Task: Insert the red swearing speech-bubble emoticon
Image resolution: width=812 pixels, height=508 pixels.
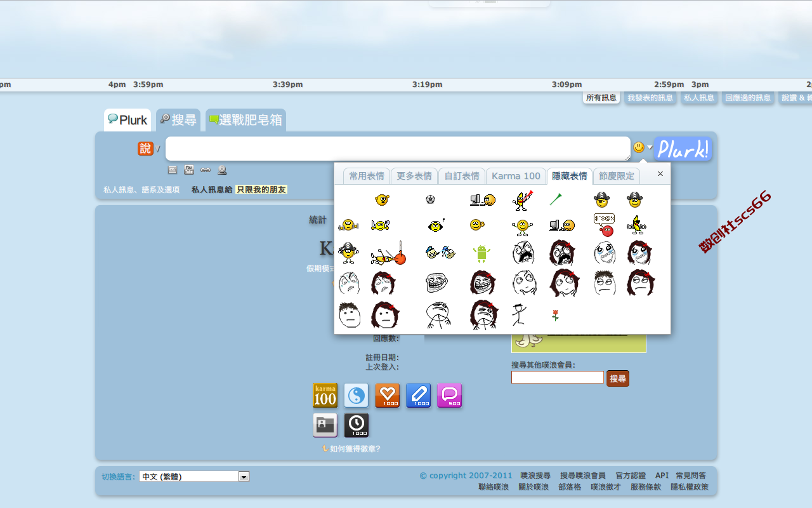Action: 604,225
